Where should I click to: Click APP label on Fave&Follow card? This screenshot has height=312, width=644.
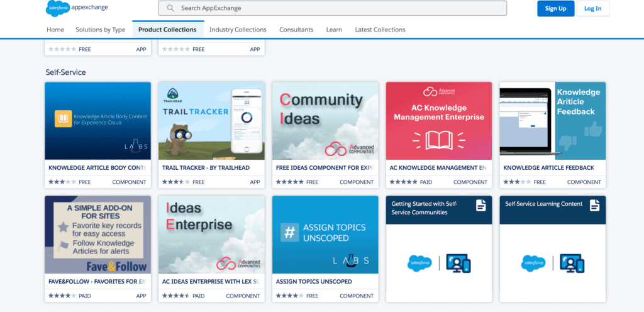coord(141,296)
